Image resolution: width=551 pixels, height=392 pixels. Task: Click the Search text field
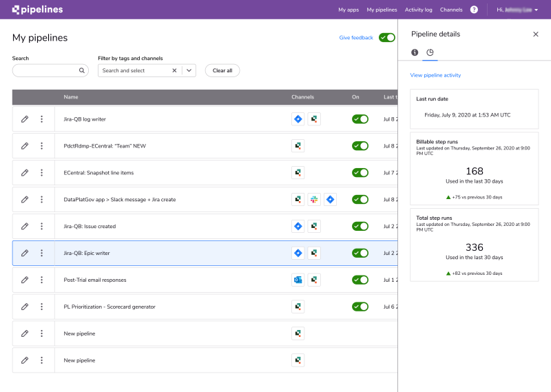[50, 70]
